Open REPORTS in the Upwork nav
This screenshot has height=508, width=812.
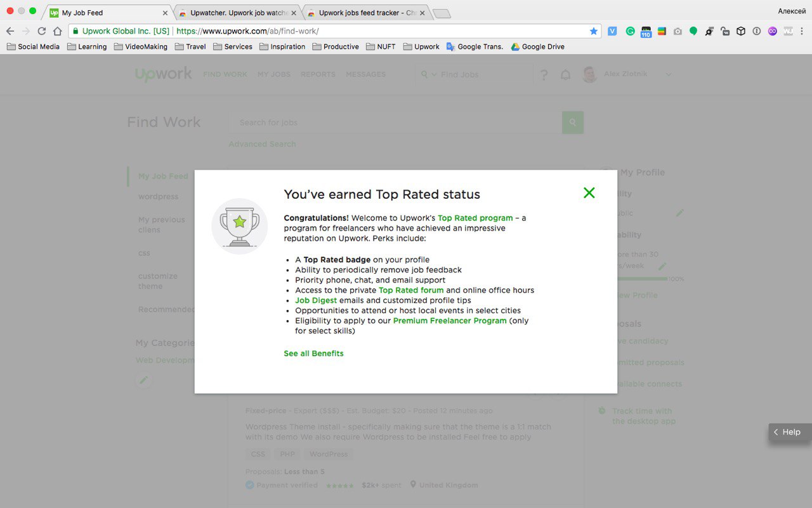pos(318,74)
